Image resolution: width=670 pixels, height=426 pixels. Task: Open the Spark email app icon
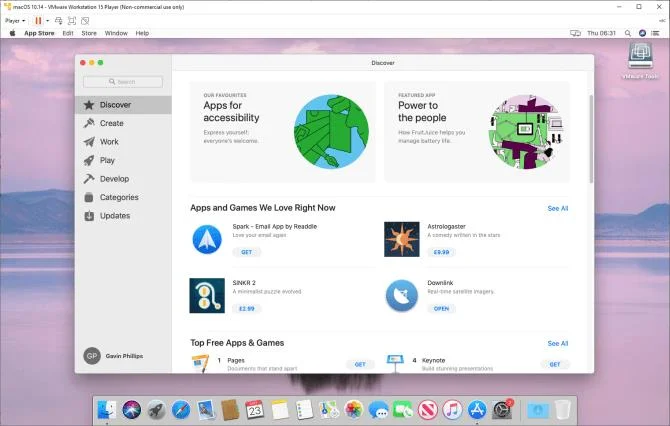(x=207, y=239)
